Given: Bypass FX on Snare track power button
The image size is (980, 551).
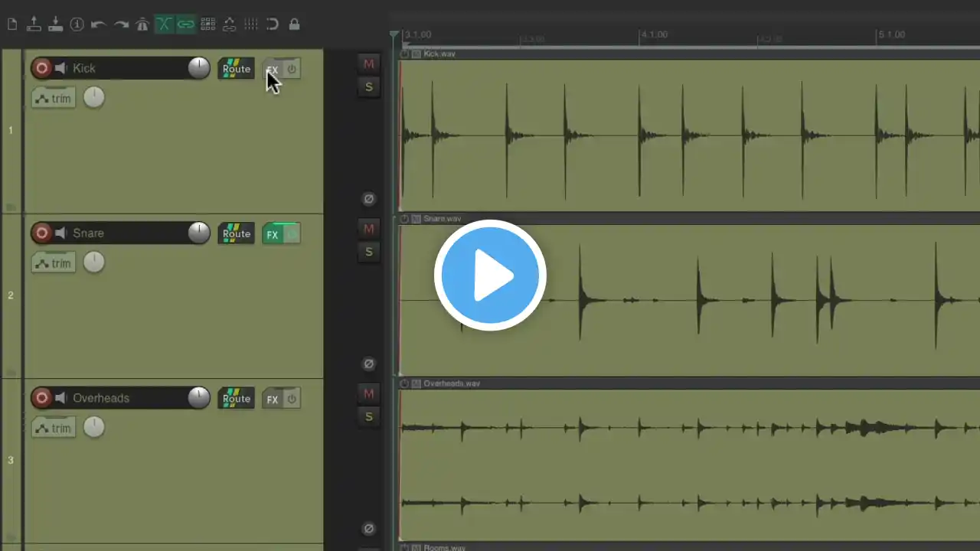Looking at the screenshot, I should point(292,234).
